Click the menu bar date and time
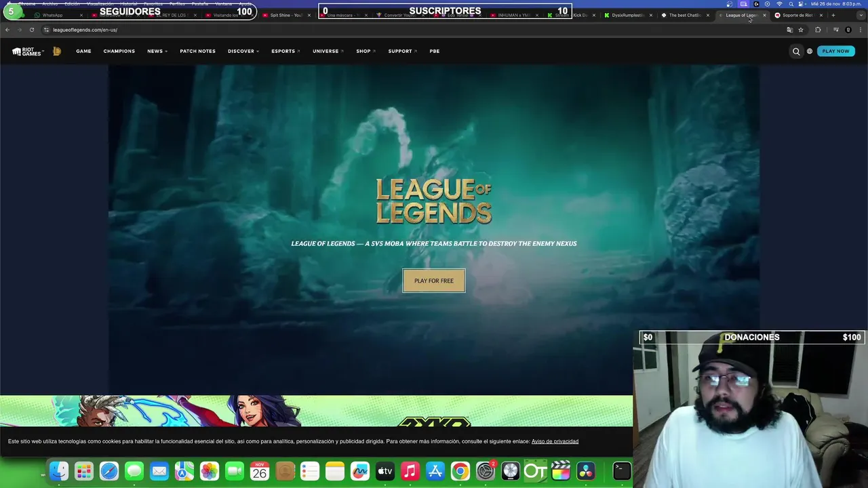 836,4
